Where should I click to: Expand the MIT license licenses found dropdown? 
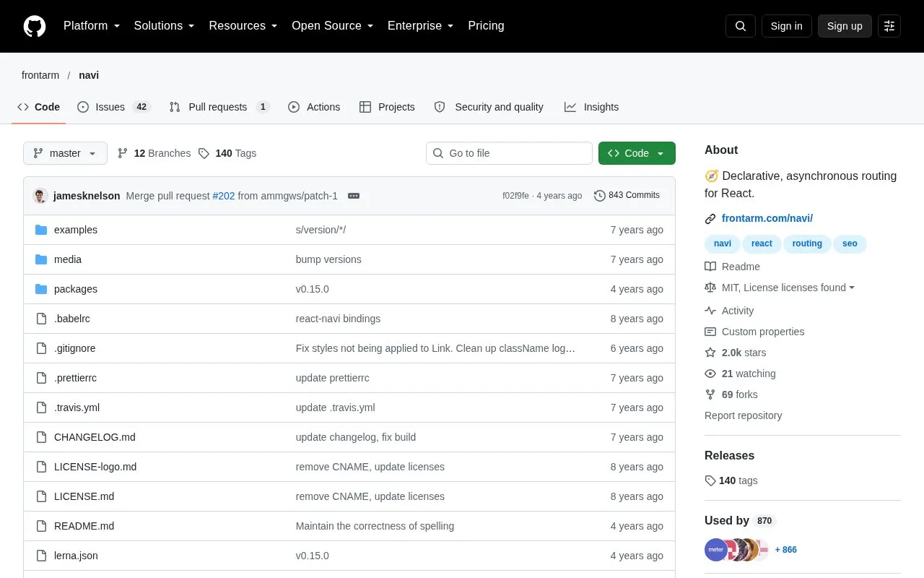[788, 288]
